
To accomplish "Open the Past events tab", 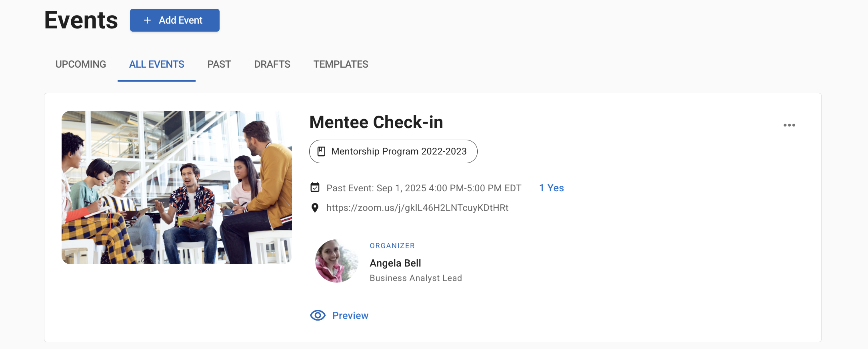I will click(219, 64).
